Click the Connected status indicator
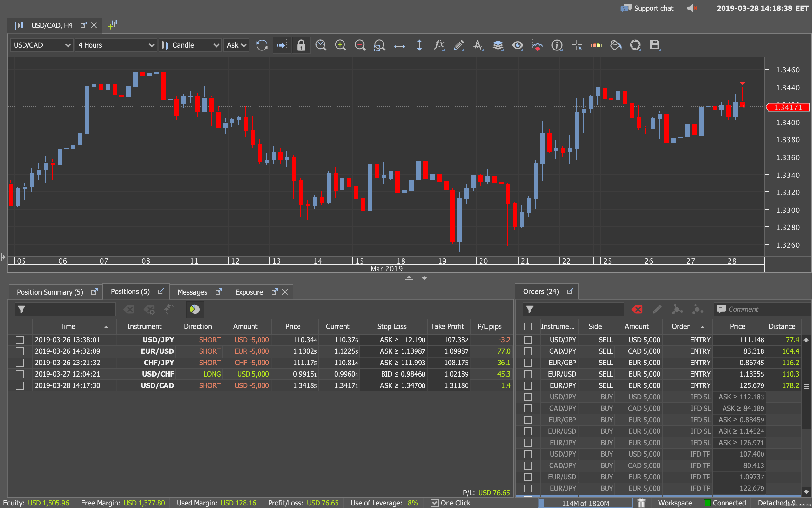812x508 pixels. click(725, 503)
